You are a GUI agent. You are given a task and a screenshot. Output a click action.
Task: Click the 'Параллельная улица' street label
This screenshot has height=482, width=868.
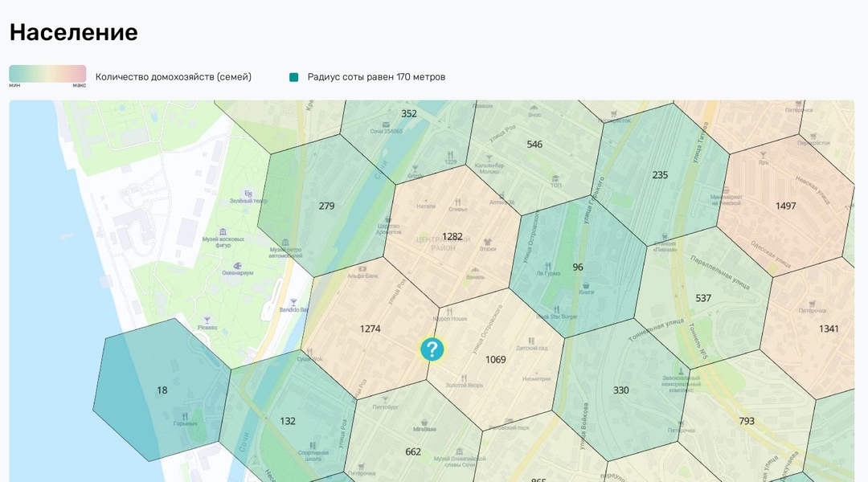click(719, 272)
